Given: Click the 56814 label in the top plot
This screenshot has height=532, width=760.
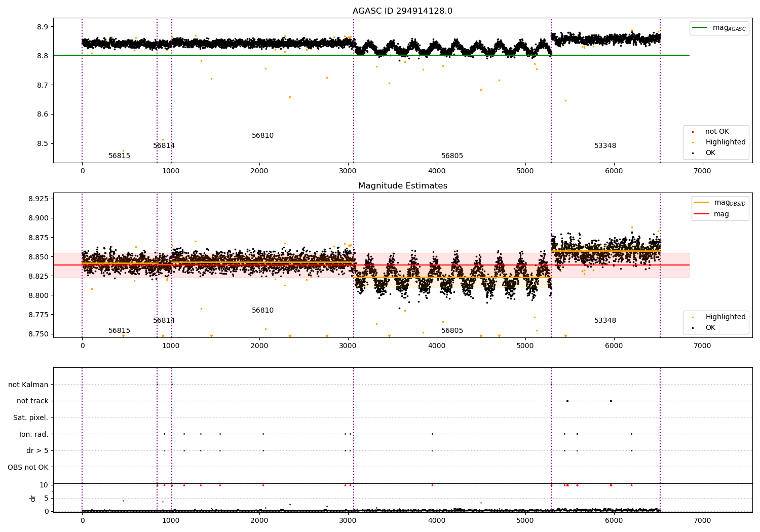Looking at the screenshot, I should (164, 146).
